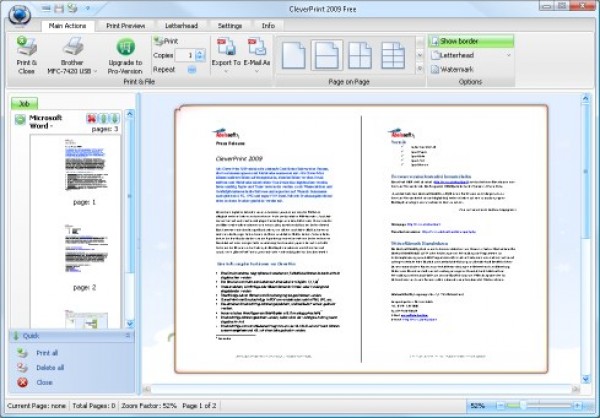The height and width of the screenshot is (418, 600).
Task: Open the Letterhead ribbon tab
Action: coord(181,26)
